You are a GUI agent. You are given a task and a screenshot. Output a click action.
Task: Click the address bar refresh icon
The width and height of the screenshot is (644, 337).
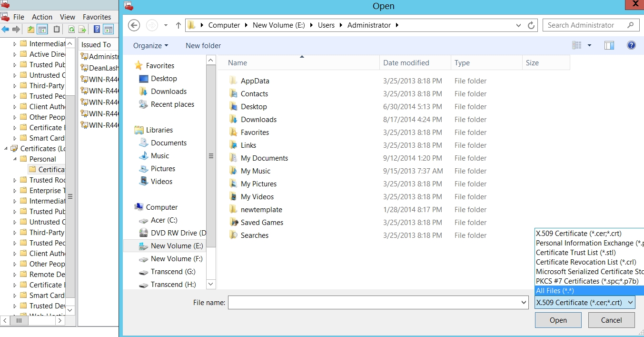tap(531, 25)
